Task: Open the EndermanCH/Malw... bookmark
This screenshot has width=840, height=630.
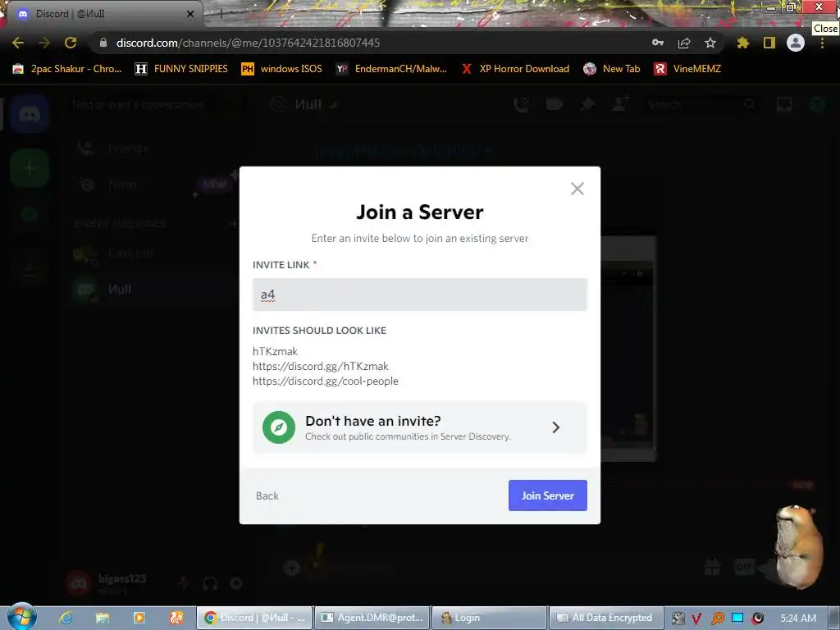Action: tap(391, 69)
